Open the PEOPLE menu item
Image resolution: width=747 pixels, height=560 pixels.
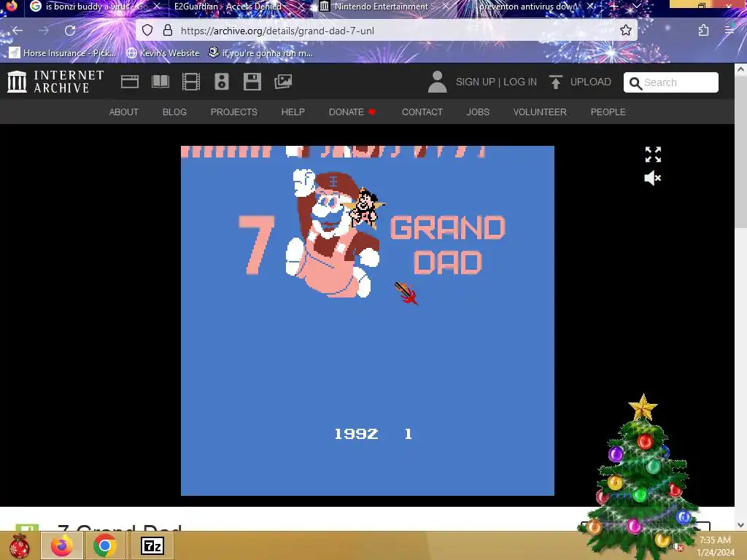pos(608,112)
